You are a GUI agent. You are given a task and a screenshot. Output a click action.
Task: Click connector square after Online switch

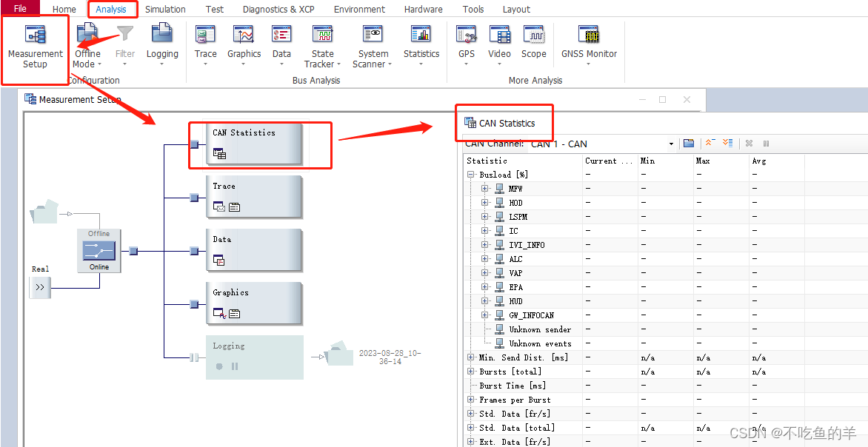(x=133, y=251)
